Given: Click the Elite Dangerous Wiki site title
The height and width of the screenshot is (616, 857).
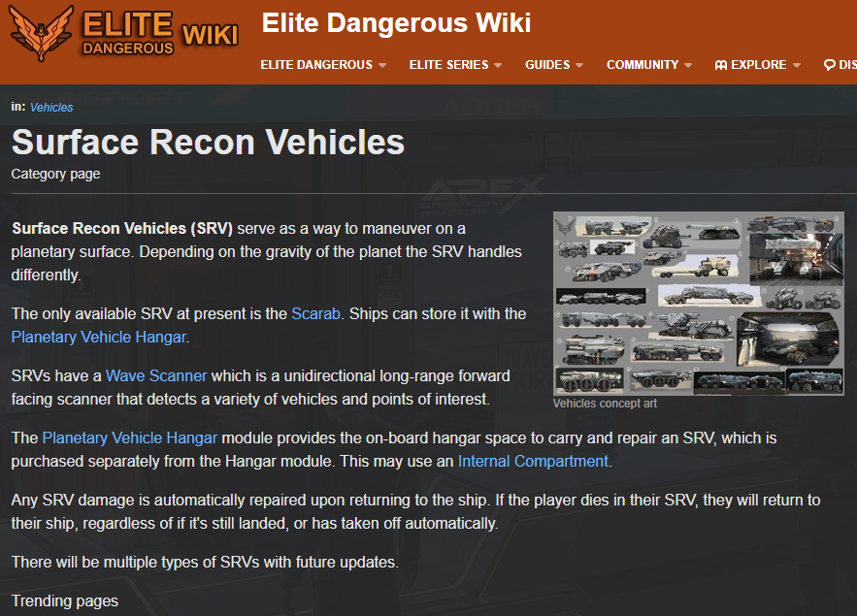Looking at the screenshot, I should 396,23.
